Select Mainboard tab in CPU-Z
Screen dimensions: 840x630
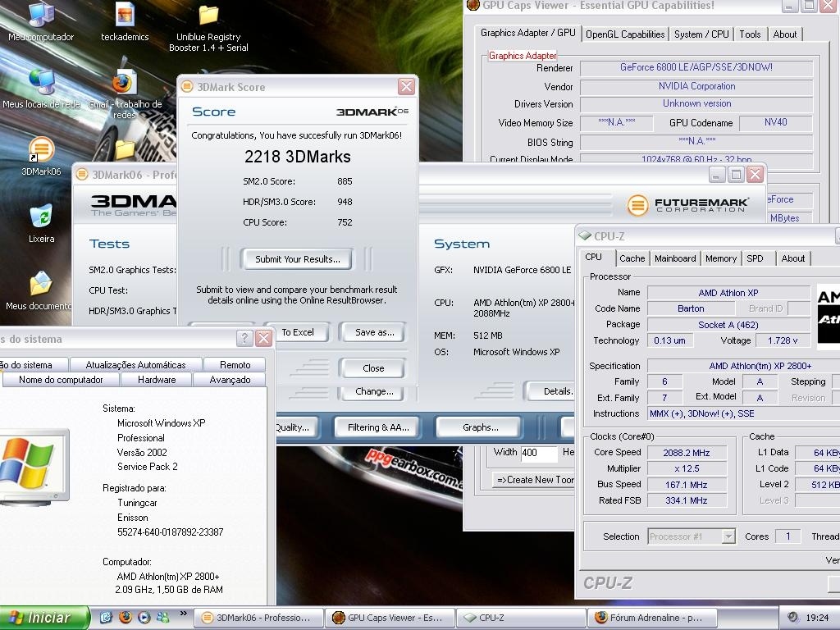click(x=675, y=258)
